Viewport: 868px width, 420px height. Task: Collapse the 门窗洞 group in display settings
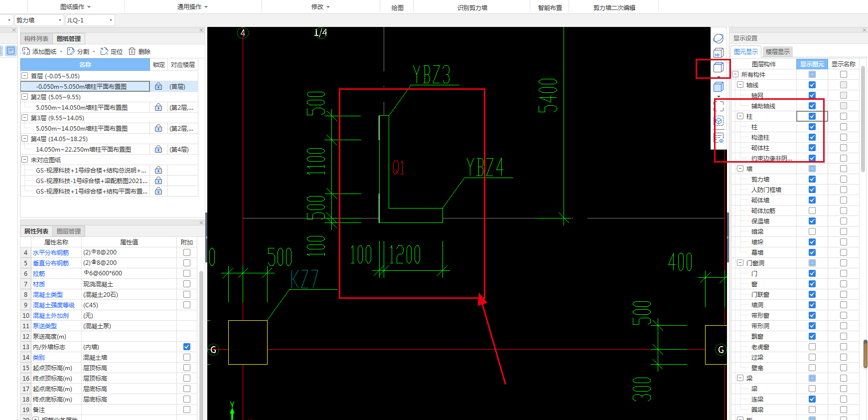point(740,263)
